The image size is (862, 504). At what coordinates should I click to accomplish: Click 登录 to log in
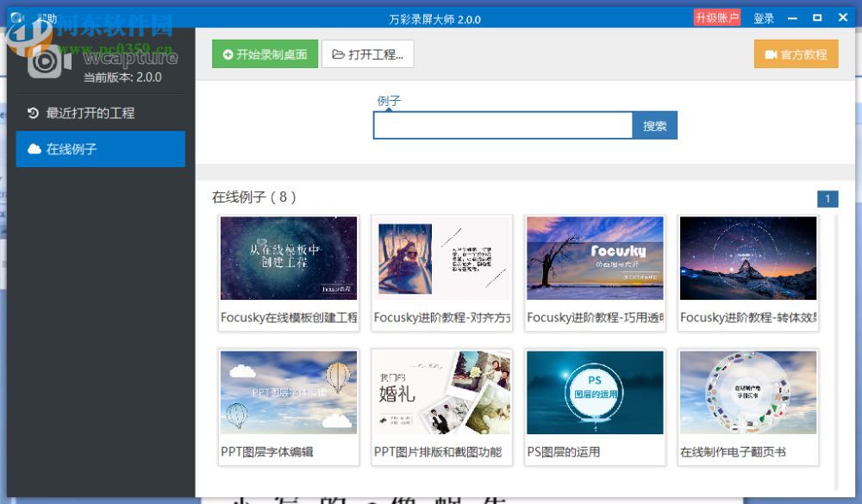[763, 17]
